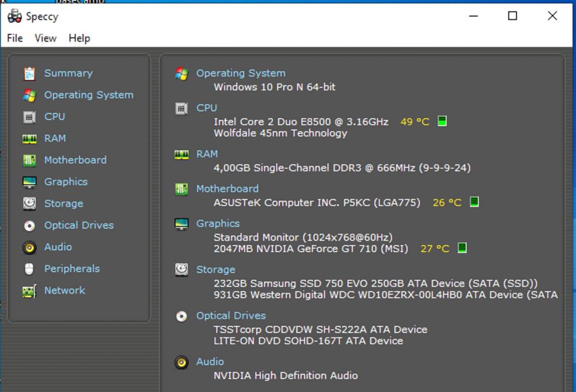Open the Motherboard icon in sidebar
This screenshot has height=392, width=576.
29,161
